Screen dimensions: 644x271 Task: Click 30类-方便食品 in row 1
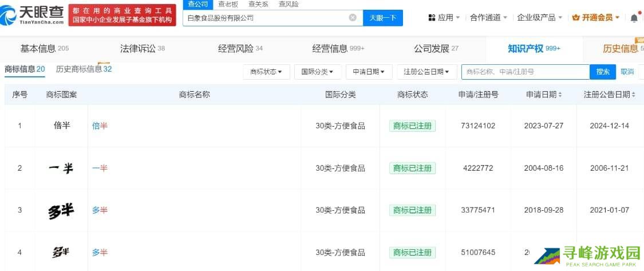[340, 126]
